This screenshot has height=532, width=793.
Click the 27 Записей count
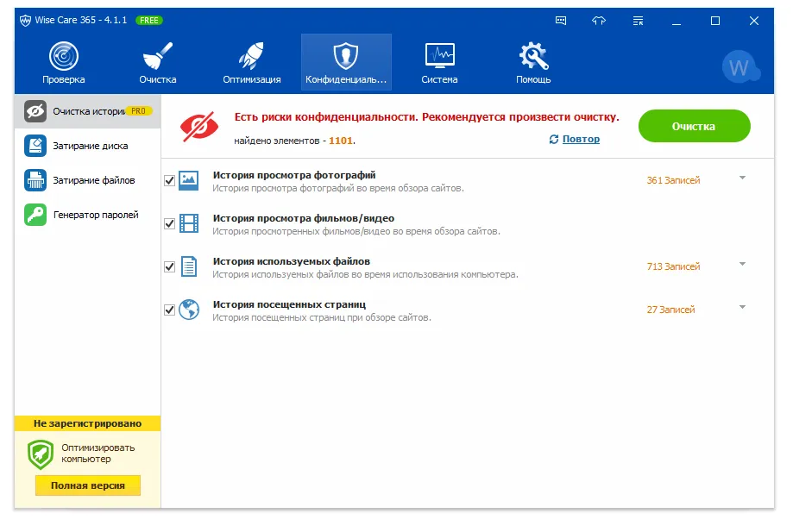670,310
